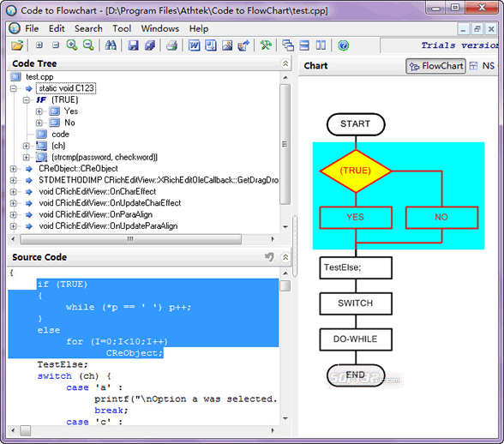504x444 pixels.
Task: Export flowchart to Word document icon
Action: (194, 45)
